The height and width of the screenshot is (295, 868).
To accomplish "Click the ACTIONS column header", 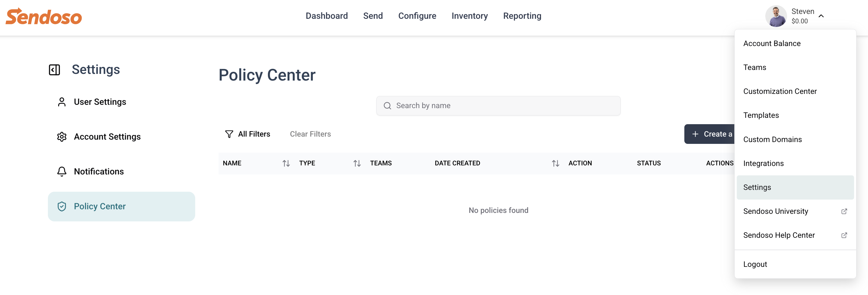I will 720,163.
